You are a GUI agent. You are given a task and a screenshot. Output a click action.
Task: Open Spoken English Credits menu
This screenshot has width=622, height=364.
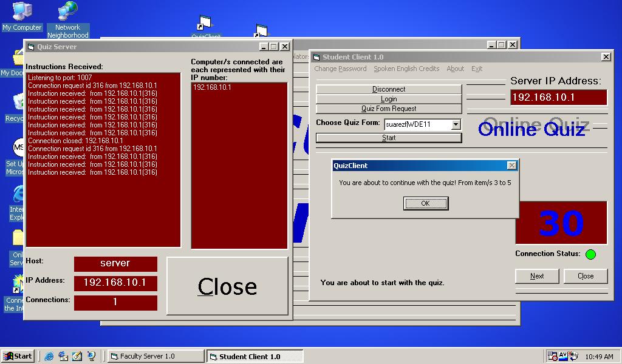coord(406,69)
